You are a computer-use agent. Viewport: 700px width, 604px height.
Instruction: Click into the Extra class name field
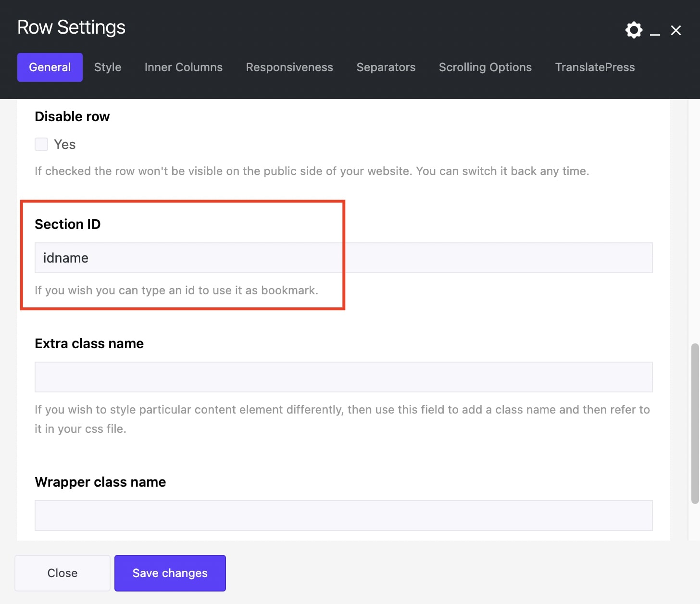tap(343, 377)
